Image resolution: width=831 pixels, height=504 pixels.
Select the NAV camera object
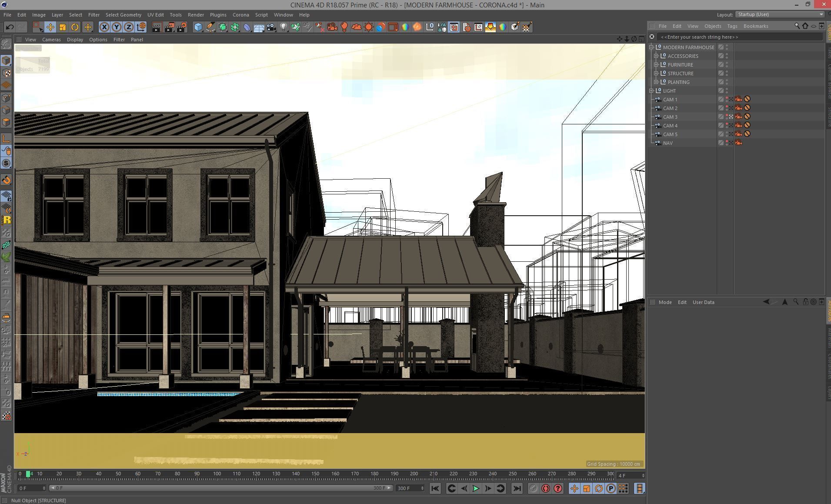pyautogui.click(x=667, y=143)
